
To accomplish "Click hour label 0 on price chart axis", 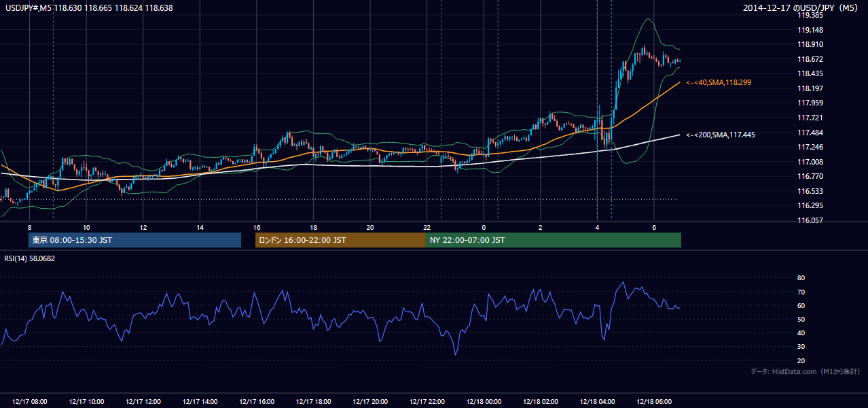I will pyautogui.click(x=484, y=227).
